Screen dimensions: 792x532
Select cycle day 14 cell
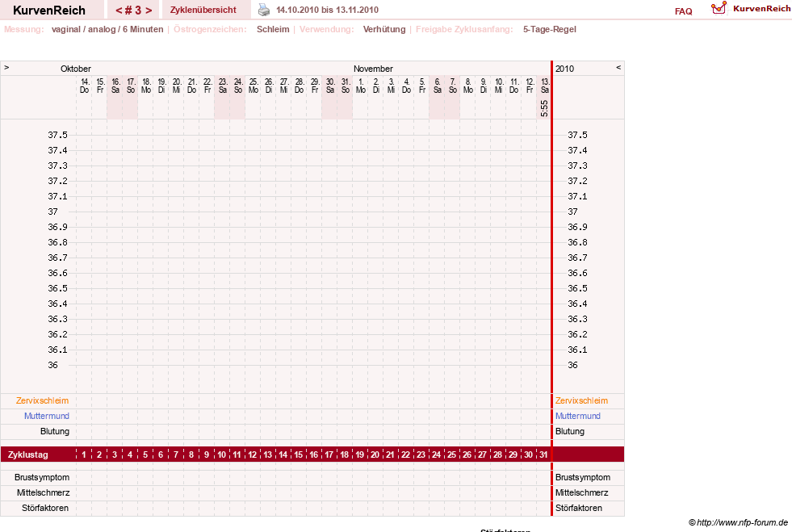pos(283,455)
